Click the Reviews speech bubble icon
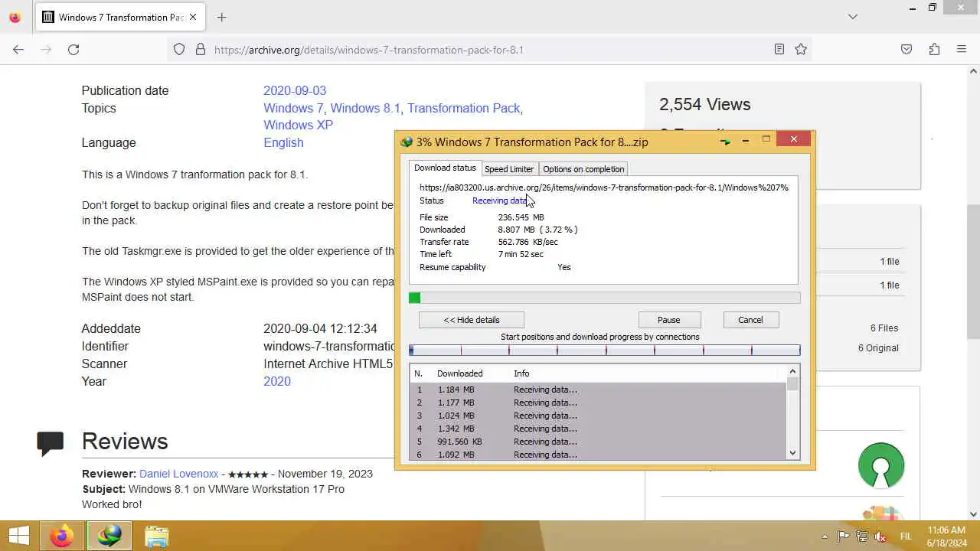 [x=51, y=443]
